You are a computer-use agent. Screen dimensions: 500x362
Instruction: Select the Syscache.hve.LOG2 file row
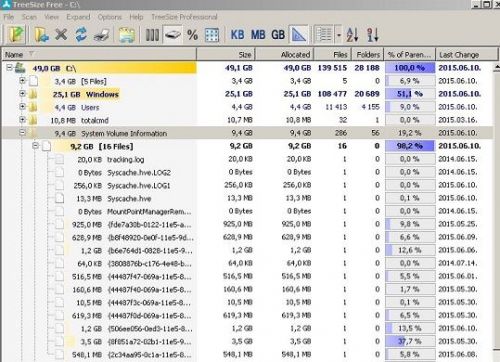(x=248, y=172)
